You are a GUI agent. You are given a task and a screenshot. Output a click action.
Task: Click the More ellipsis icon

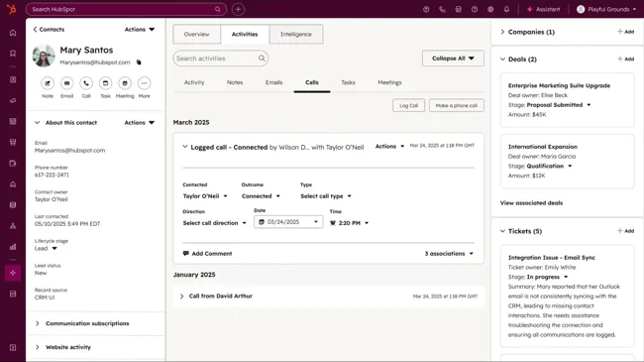point(145,83)
